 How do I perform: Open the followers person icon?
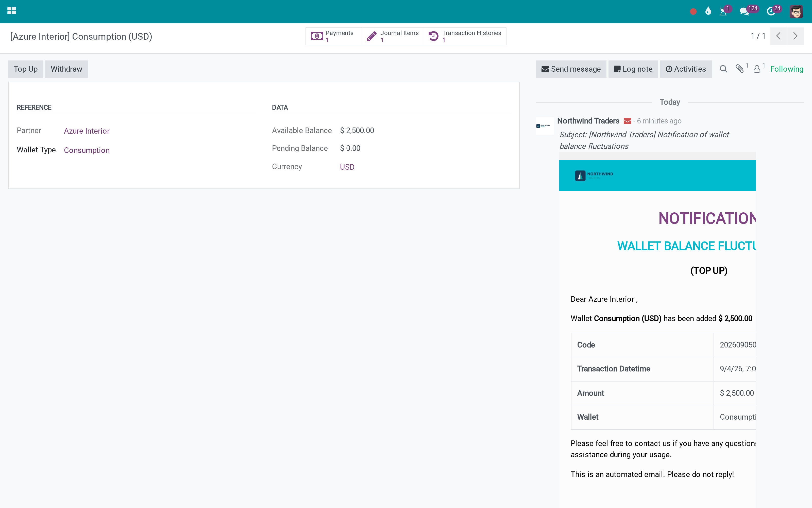(757, 69)
